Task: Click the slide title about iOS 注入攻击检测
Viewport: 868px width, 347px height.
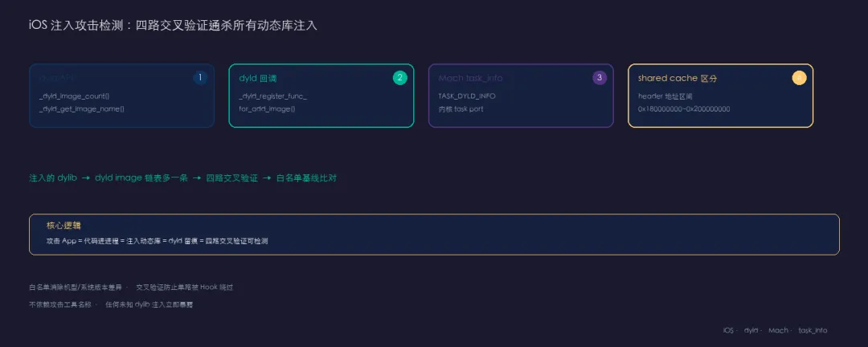Action: pyautogui.click(x=173, y=26)
